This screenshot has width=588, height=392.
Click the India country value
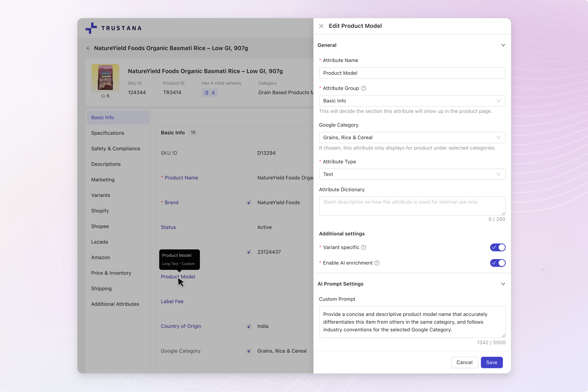[x=263, y=326]
